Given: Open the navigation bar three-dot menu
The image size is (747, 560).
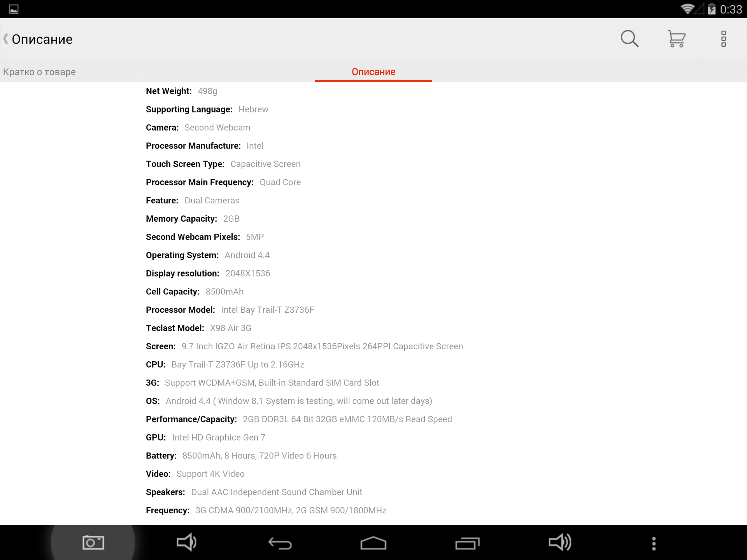Looking at the screenshot, I should click(x=654, y=543).
